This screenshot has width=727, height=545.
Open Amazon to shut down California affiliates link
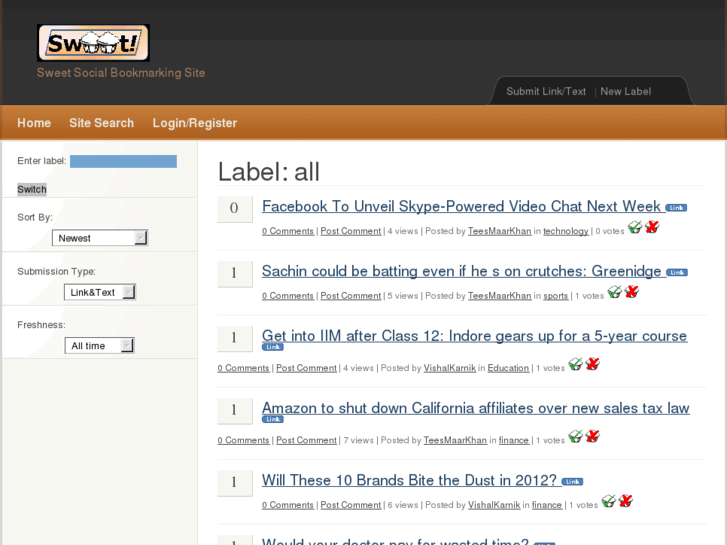tap(476, 408)
